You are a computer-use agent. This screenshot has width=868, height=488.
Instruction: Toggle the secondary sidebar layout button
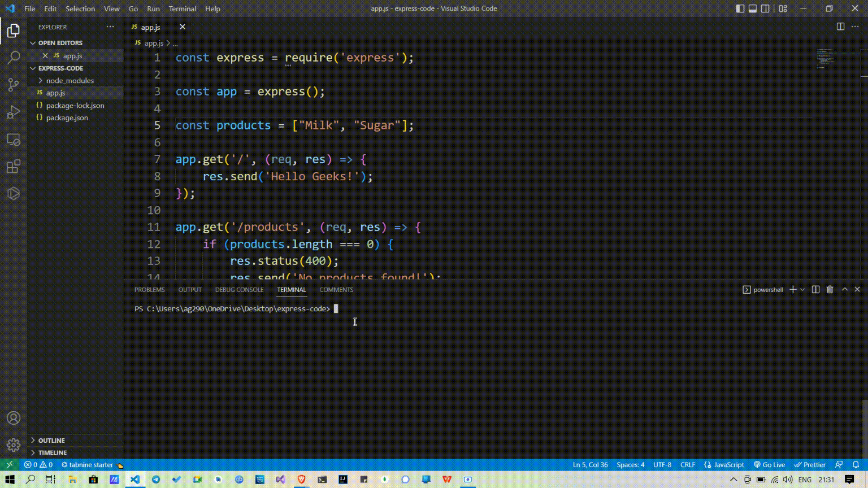pos(765,8)
